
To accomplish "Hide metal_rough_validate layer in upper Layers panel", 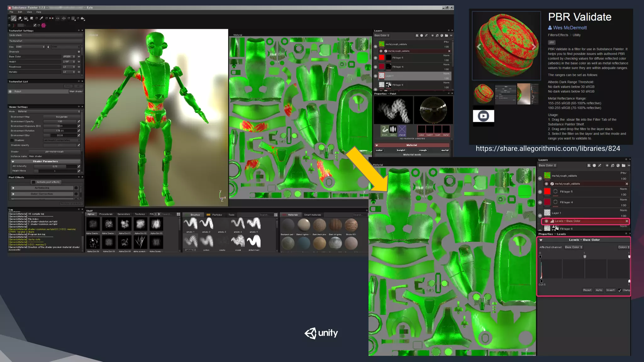I will (375, 47).
